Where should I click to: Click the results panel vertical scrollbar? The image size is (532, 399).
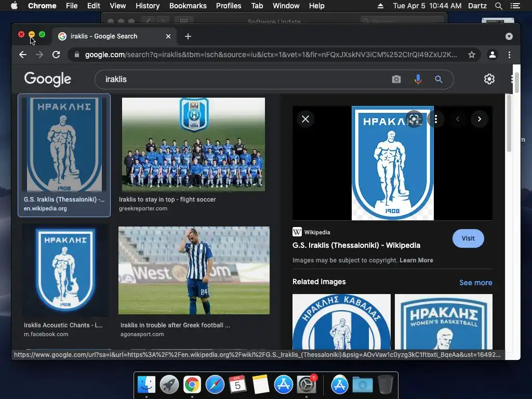coord(509,124)
